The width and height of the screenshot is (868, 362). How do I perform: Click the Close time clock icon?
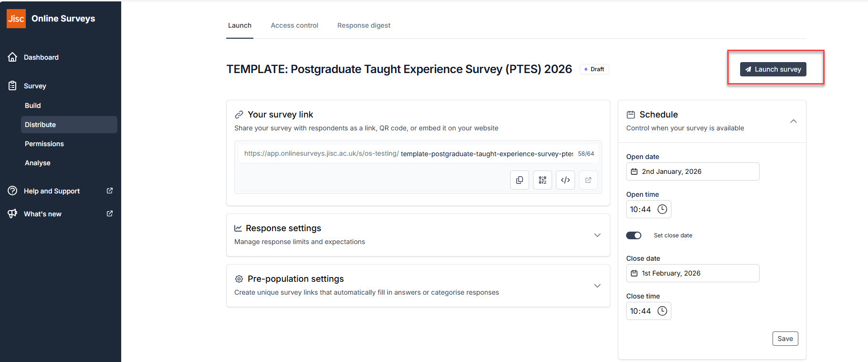662,311
